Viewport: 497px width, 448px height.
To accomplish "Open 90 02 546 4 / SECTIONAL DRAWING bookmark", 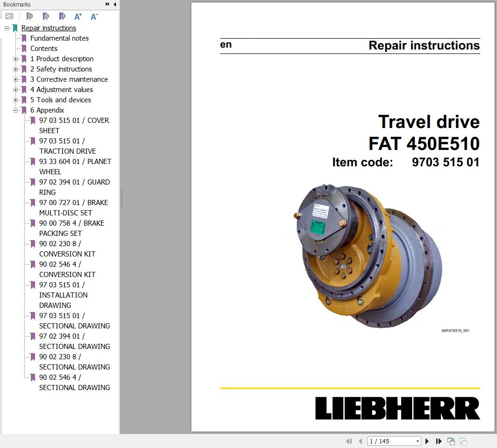I will [74, 383].
